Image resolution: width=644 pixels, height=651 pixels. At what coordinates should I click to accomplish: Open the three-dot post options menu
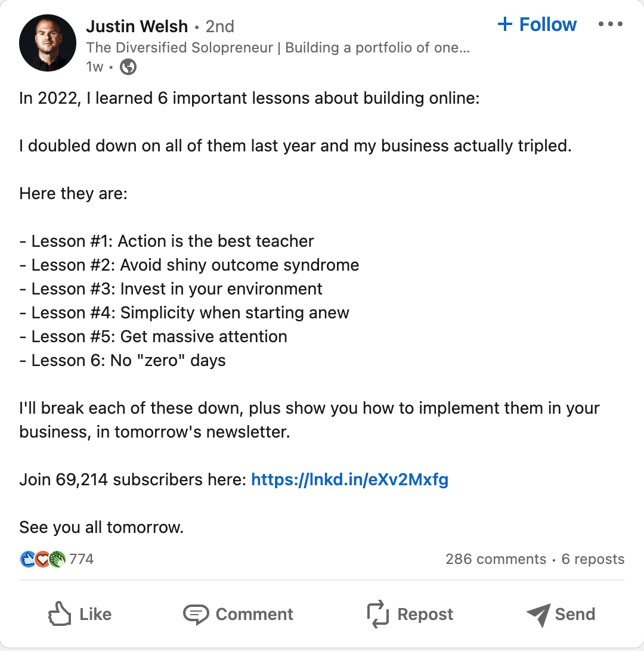[x=610, y=24]
